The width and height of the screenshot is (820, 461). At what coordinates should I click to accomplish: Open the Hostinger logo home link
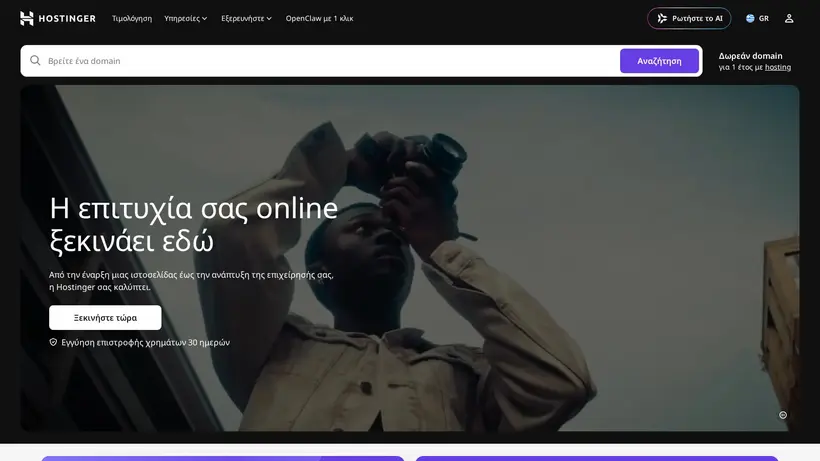tap(58, 18)
